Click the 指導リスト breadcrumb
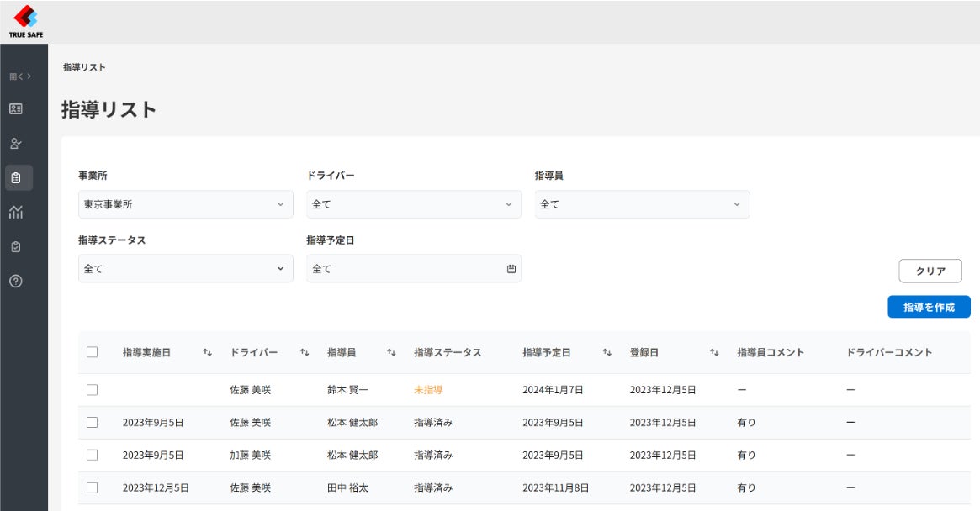980x511 pixels. coord(84,67)
